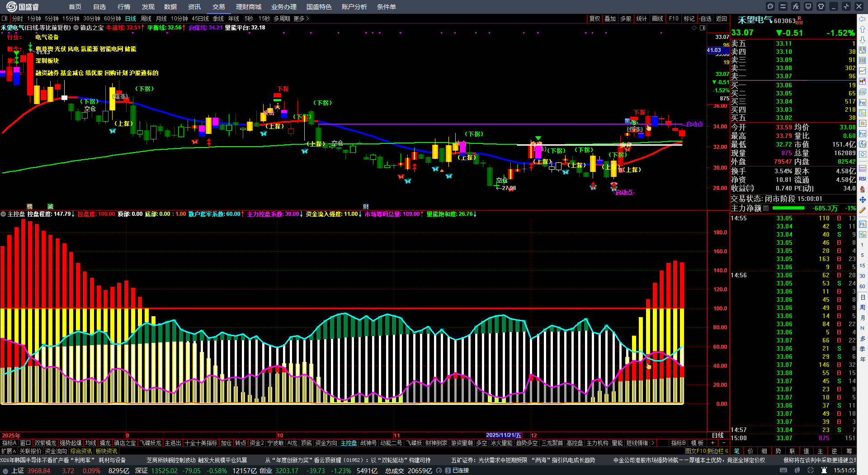Open news headline starting 五矿证券
Screen dimensions: 868x475
coord(523,460)
